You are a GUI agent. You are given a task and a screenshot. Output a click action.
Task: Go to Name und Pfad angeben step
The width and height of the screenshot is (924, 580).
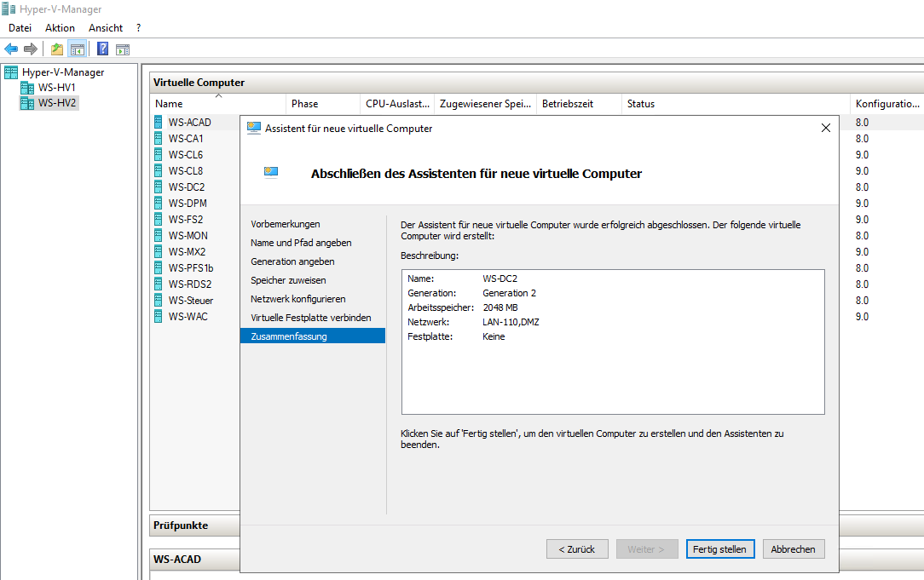coord(301,243)
